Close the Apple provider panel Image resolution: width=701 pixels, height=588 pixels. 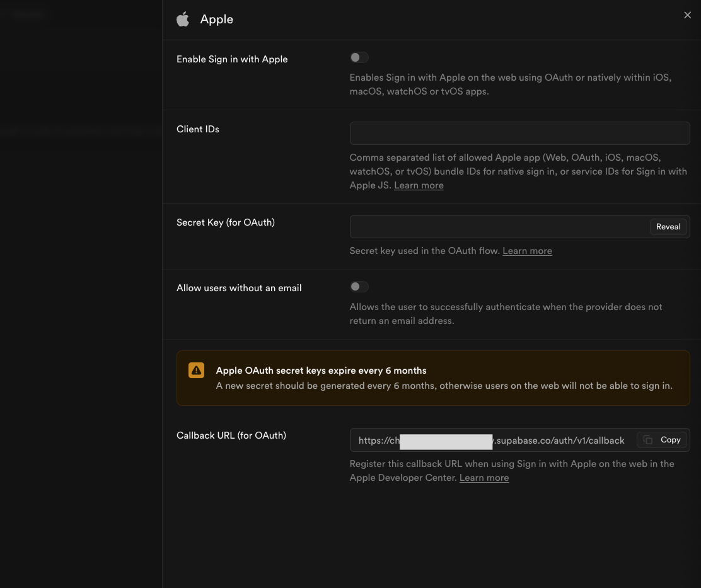[687, 15]
